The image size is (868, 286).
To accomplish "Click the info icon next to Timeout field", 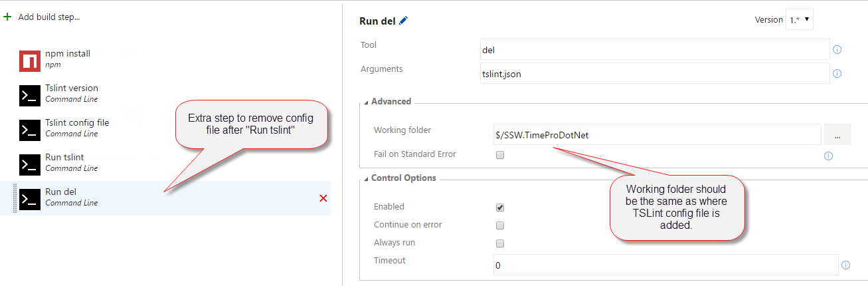I will [845, 265].
